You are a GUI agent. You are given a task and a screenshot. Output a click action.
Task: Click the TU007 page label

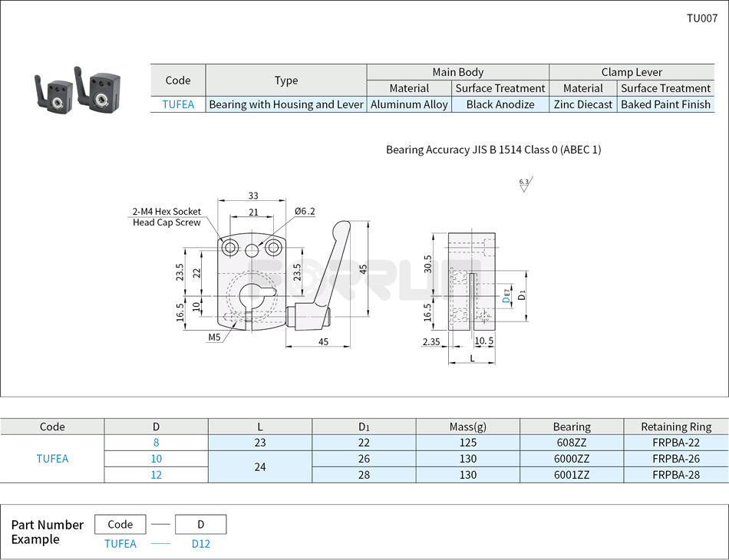click(x=701, y=18)
